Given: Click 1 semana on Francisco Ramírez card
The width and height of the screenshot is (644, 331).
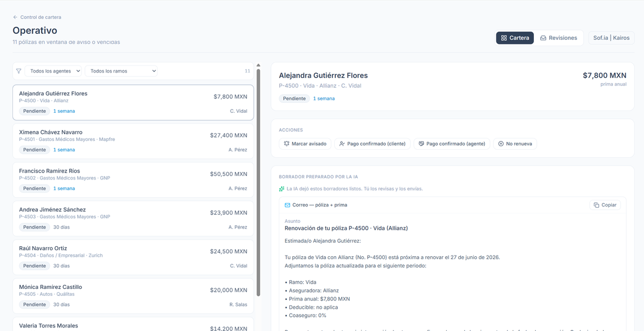Looking at the screenshot, I should 64,188.
